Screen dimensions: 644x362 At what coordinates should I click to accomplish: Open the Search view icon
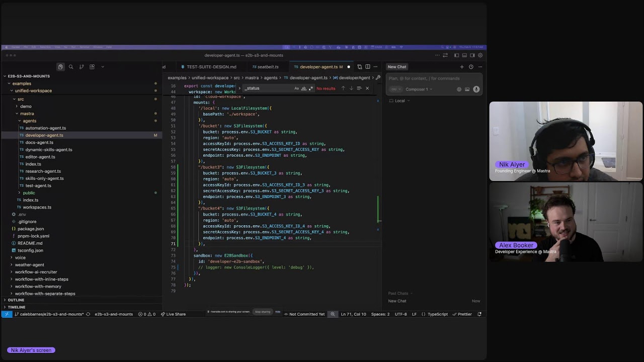pyautogui.click(x=71, y=67)
